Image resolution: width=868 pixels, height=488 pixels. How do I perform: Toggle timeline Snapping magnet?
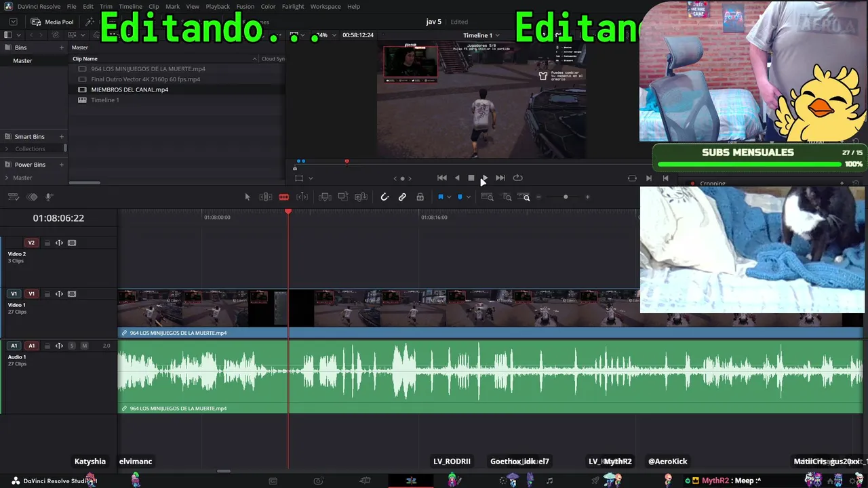click(384, 197)
